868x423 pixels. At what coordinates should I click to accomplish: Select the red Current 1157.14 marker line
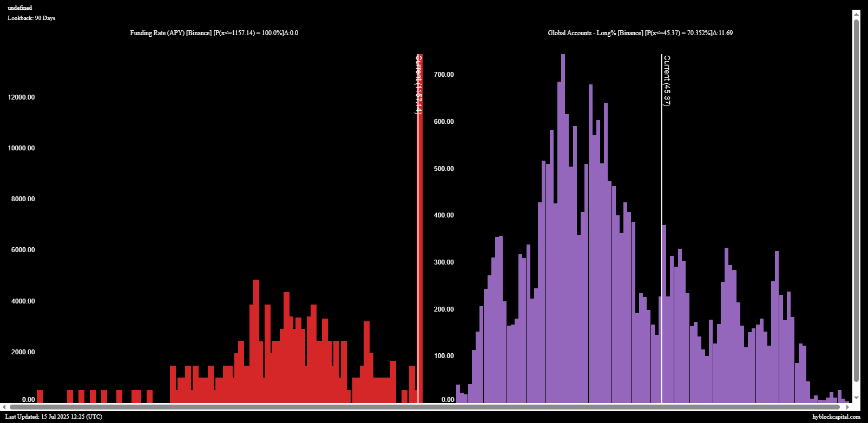point(419,243)
